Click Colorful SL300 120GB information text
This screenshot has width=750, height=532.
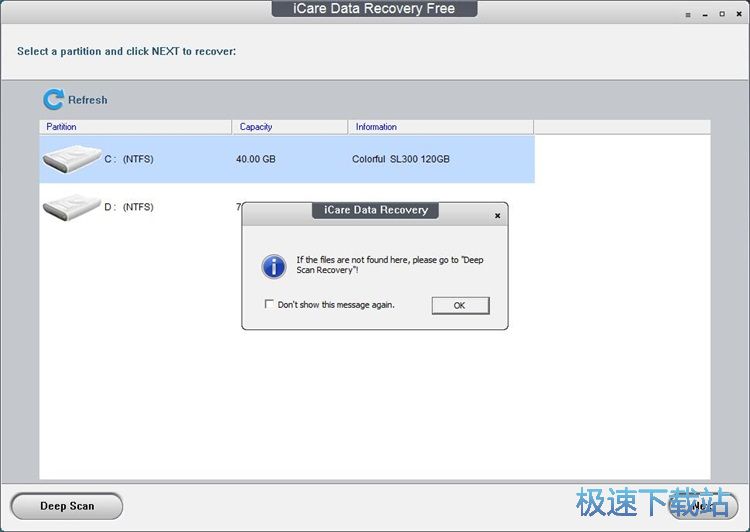pyautogui.click(x=401, y=159)
